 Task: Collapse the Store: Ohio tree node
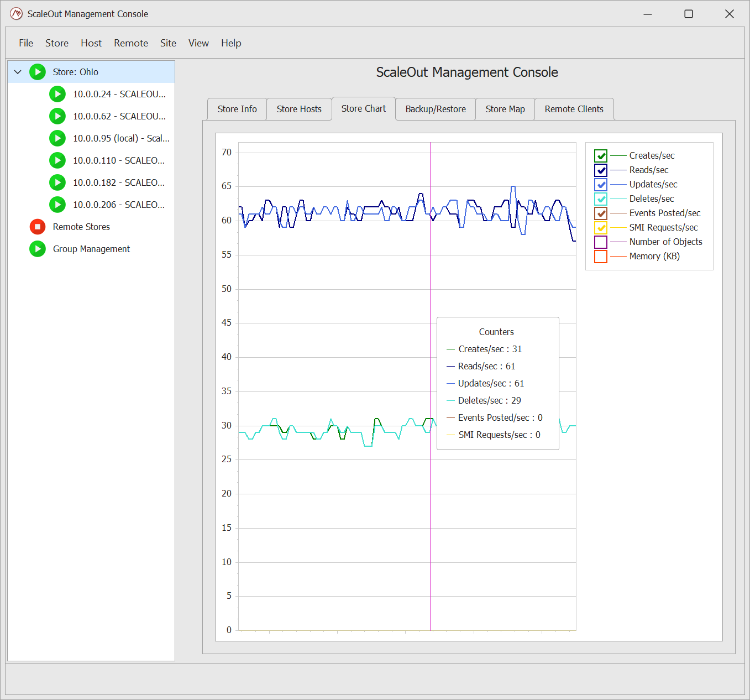pyautogui.click(x=18, y=72)
